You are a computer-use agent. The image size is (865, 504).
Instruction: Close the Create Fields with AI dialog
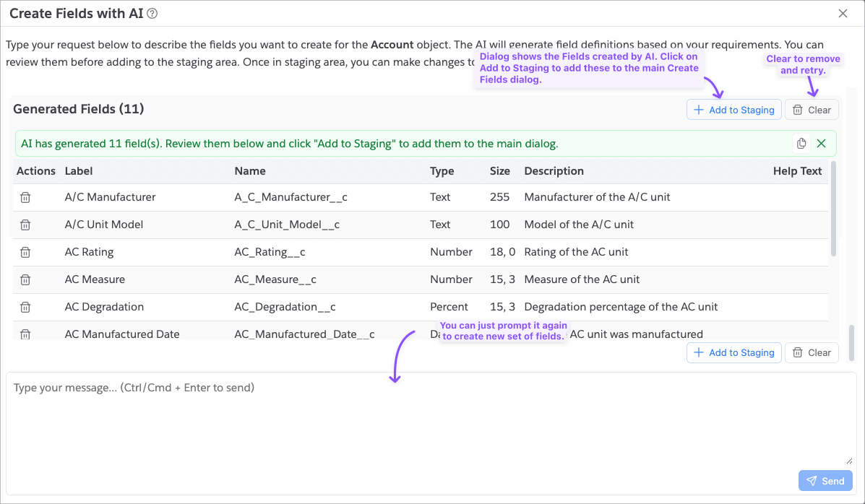pyautogui.click(x=843, y=13)
